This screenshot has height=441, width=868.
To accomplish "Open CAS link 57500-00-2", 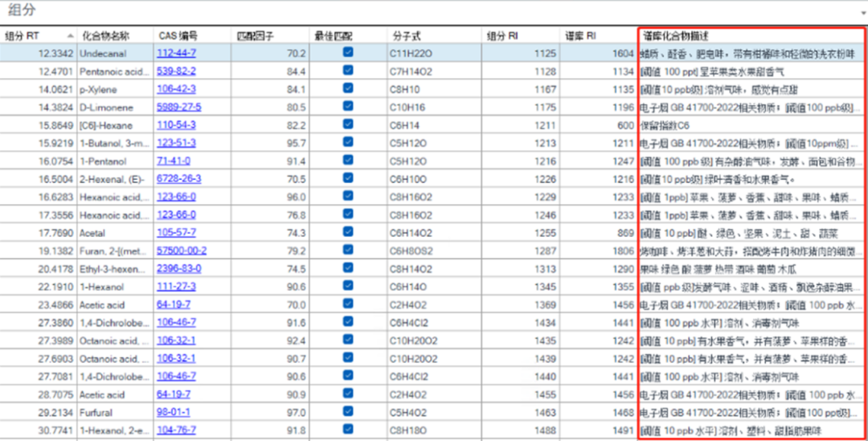I will (182, 251).
